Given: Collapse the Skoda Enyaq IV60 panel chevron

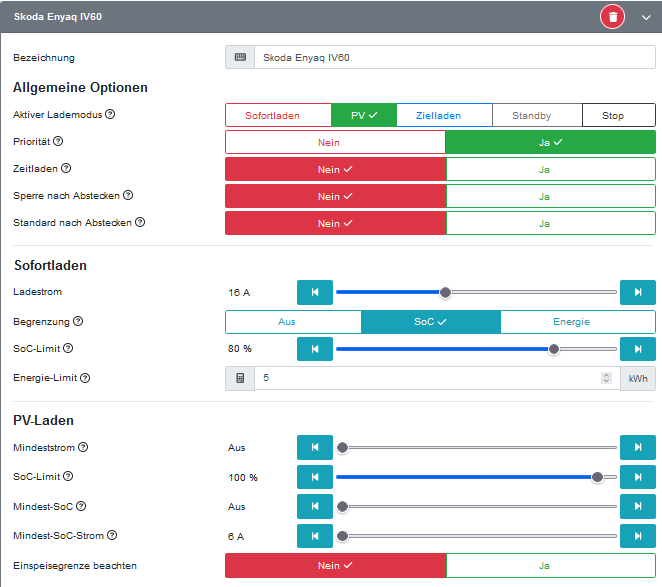Looking at the screenshot, I should click(x=645, y=17).
